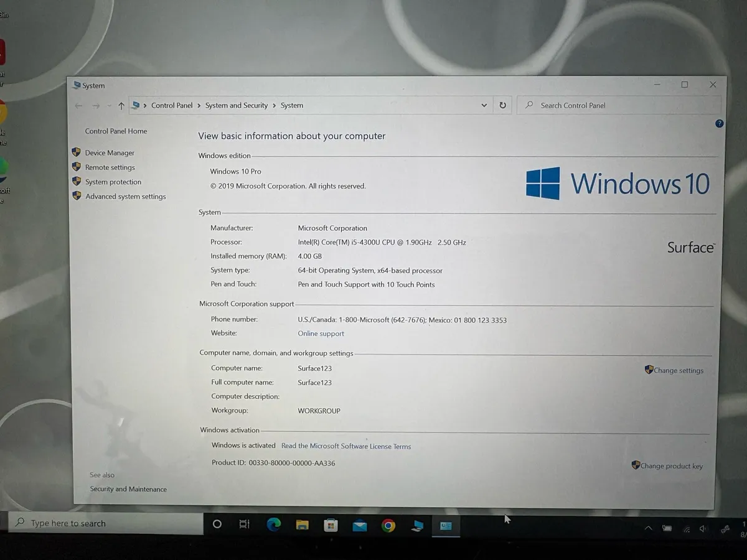Open Remote settings link
Viewport: 747px width, 560px height.
[x=110, y=167]
